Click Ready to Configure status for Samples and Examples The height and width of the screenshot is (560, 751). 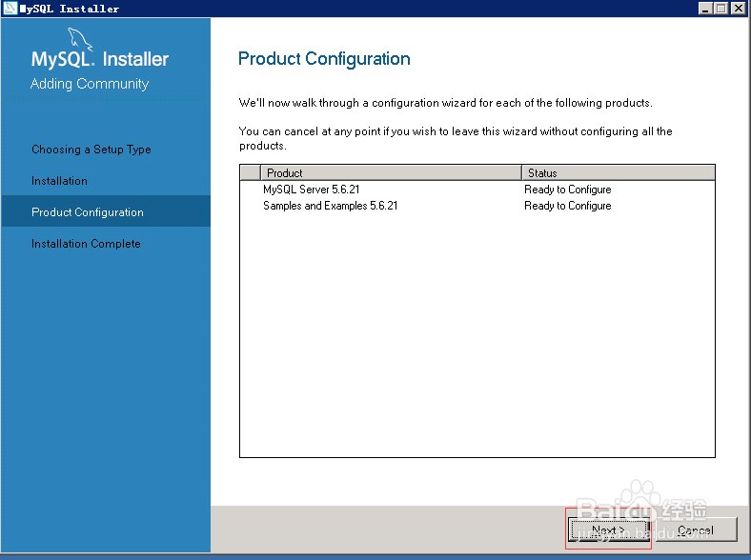tap(568, 206)
